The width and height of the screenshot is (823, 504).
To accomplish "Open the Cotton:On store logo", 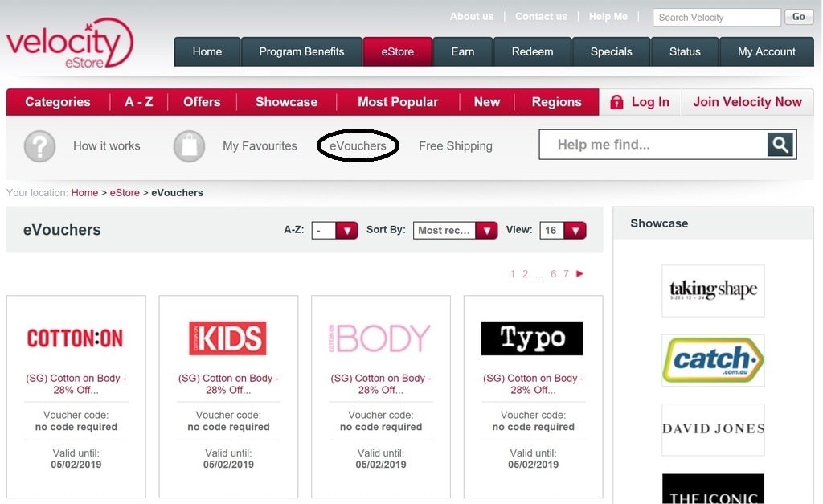I will pos(75,338).
